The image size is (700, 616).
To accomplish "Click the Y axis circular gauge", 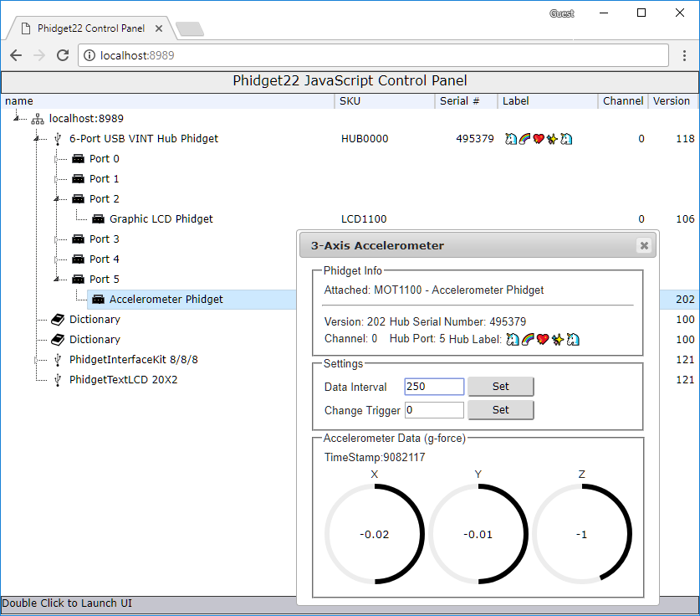I will click(x=478, y=534).
